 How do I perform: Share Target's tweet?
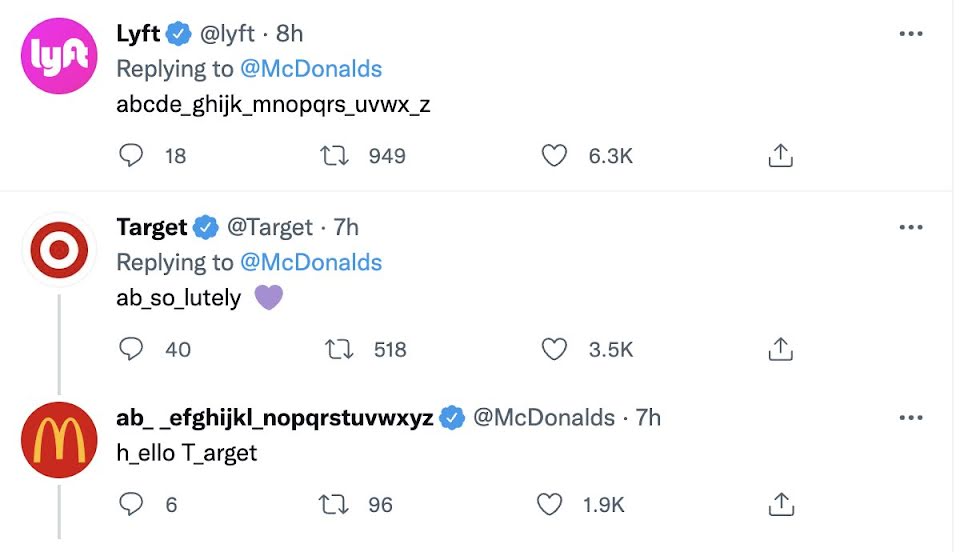click(780, 349)
